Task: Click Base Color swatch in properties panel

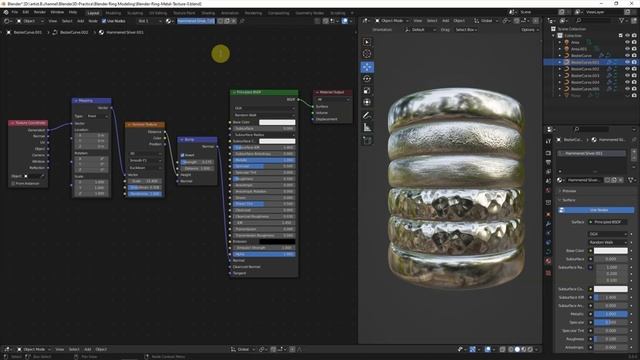Action: (611, 251)
